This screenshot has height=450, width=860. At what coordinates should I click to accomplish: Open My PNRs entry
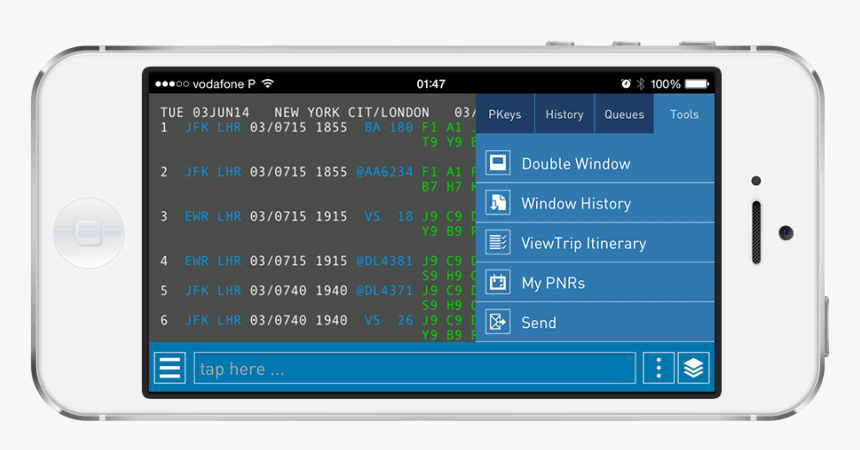coord(595,282)
